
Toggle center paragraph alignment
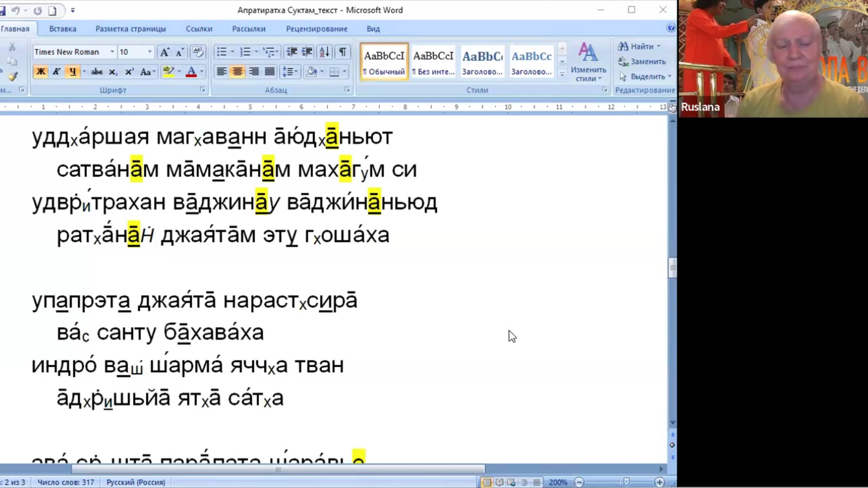tap(238, 72)
